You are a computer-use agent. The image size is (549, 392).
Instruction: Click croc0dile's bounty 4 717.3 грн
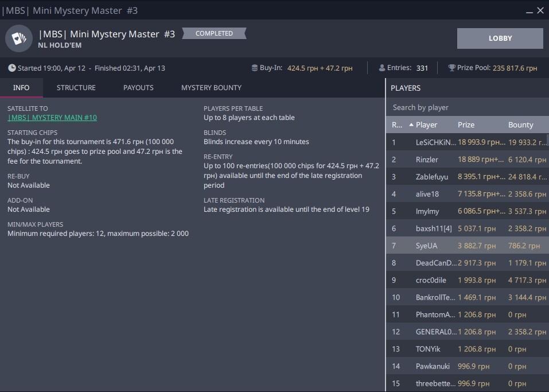(527, 280)
